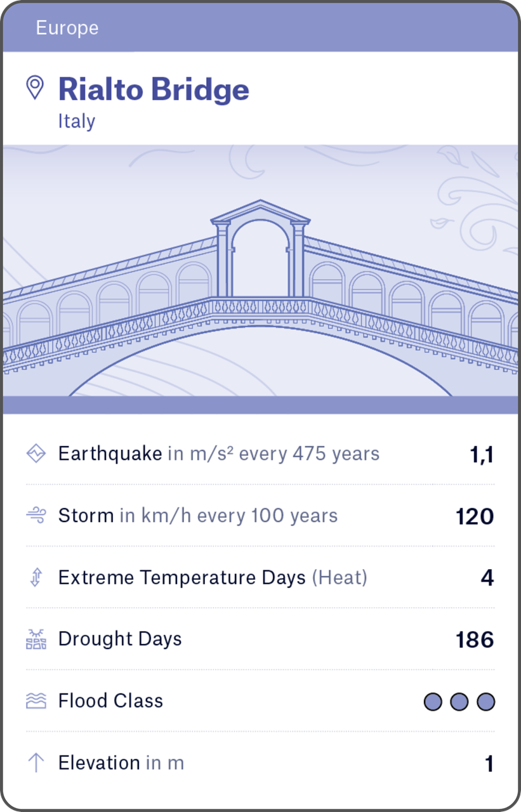Click the Rialto Bridge title
The height and width of the screenshot is (812, 521).
click(x=154, y=89)
